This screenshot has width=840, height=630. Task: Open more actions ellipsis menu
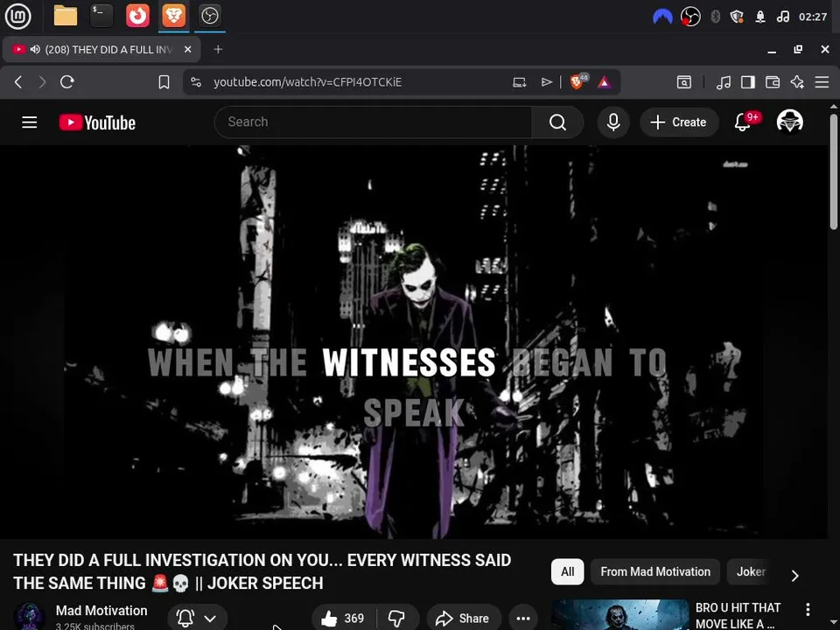coord(523,619)
